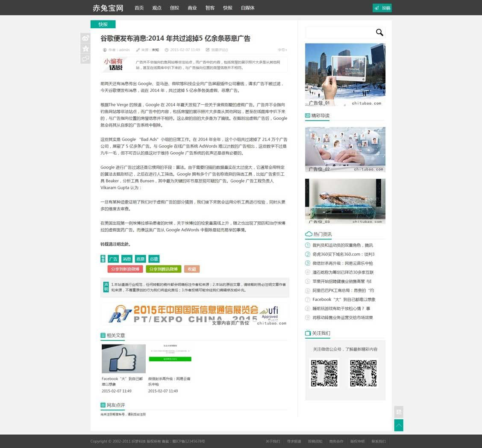This screenshot has width=482, height=448.
Task: Click the search magnifier icon
Action: click(379, 32)
